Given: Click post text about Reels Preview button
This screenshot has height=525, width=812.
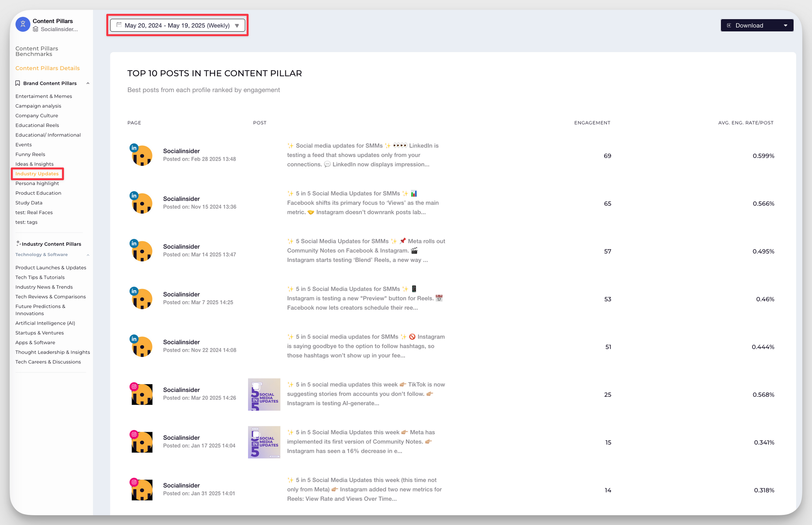Looking at the screenshot, I should point(365,298).
